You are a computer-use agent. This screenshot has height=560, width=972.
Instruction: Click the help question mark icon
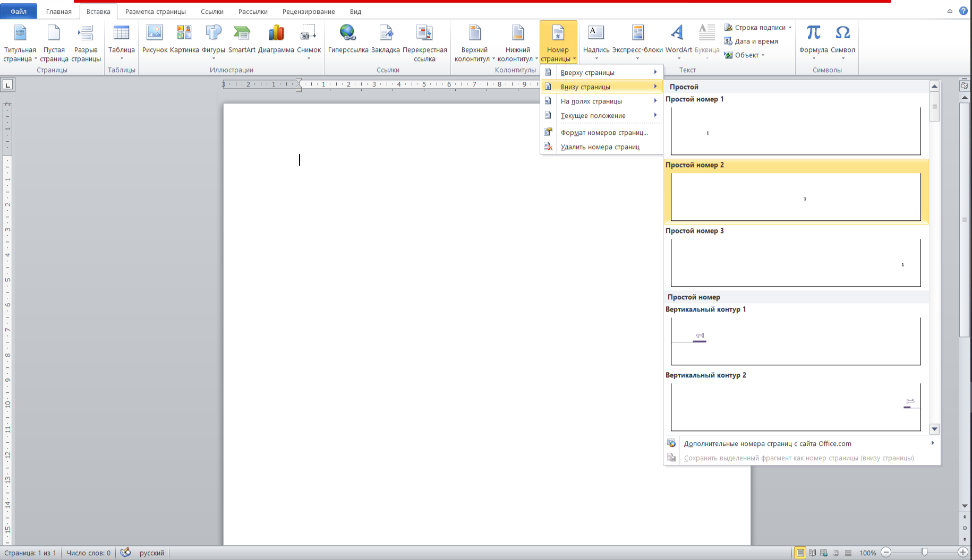click(963, 11)
